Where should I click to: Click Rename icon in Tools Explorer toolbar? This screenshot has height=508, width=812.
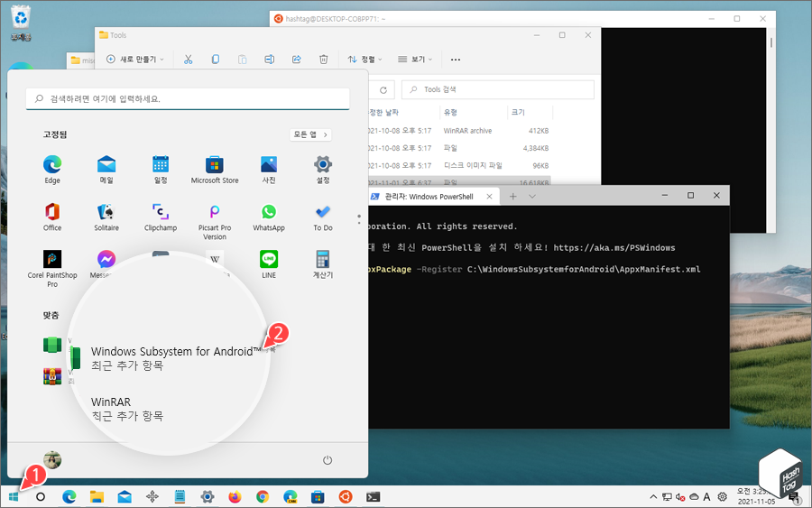point(269,60)
